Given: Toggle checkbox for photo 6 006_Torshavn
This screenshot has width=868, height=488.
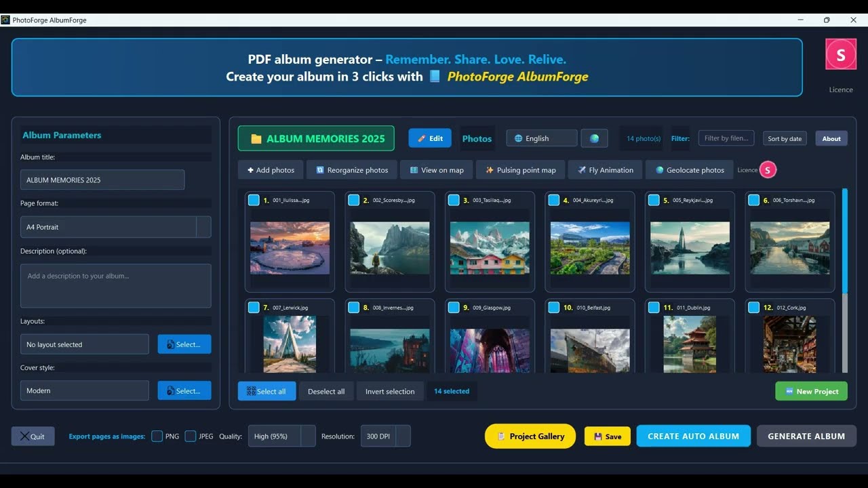Looking at the screenshot, I should coord(753,200).
